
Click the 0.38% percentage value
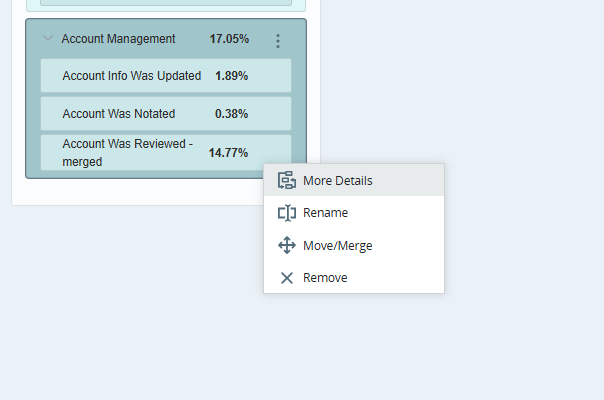232,114
